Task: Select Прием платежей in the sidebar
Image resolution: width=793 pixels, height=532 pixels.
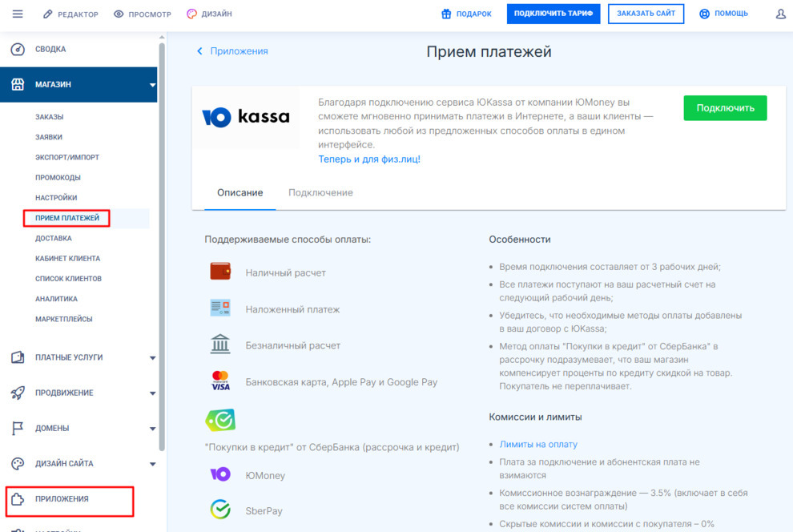Action: (x=67, y=218)
